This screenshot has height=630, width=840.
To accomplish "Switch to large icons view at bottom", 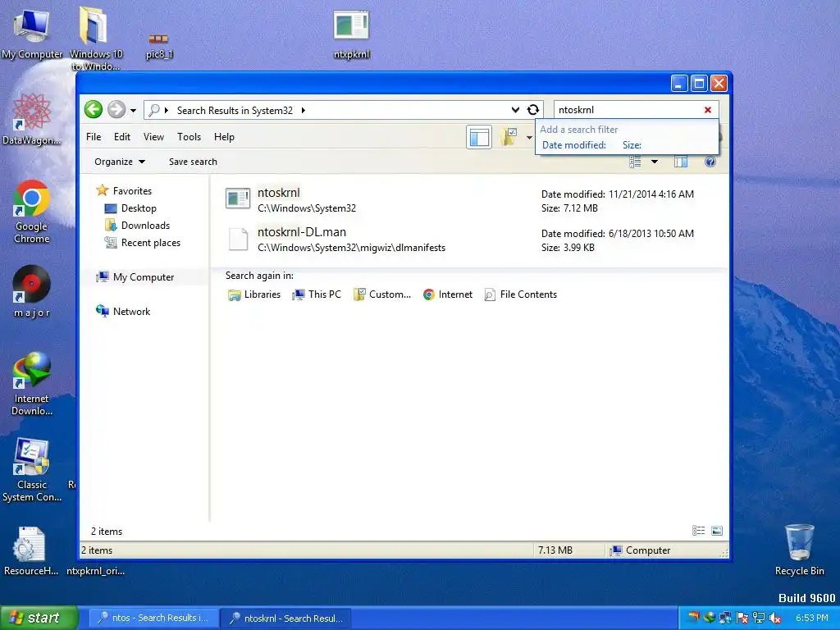I will point(717,531).
